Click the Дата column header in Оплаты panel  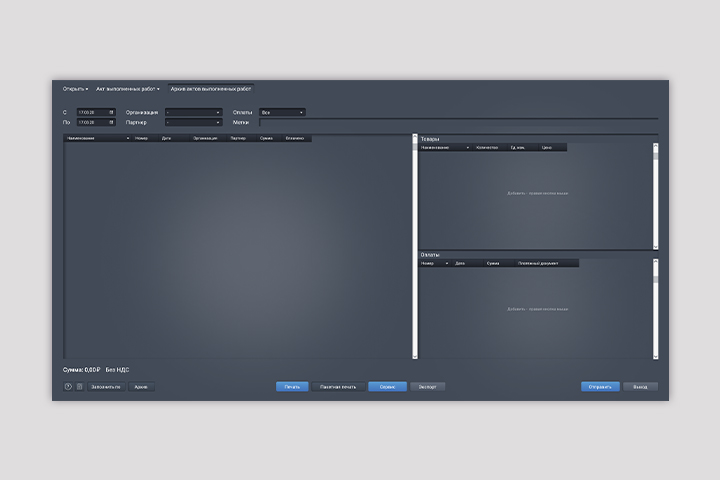click(467, 263)
